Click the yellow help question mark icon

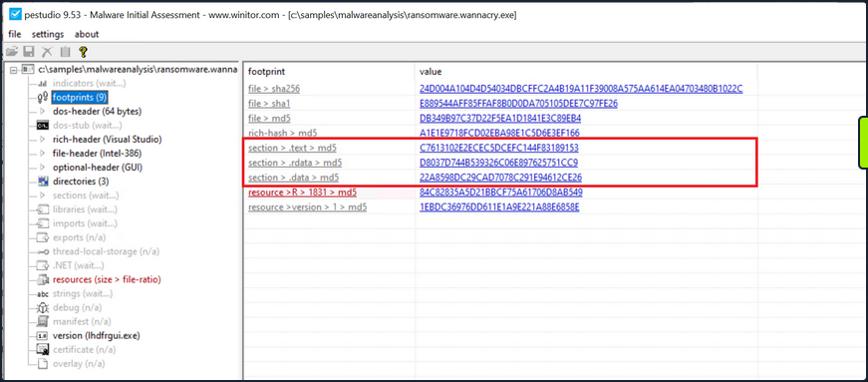83,52
